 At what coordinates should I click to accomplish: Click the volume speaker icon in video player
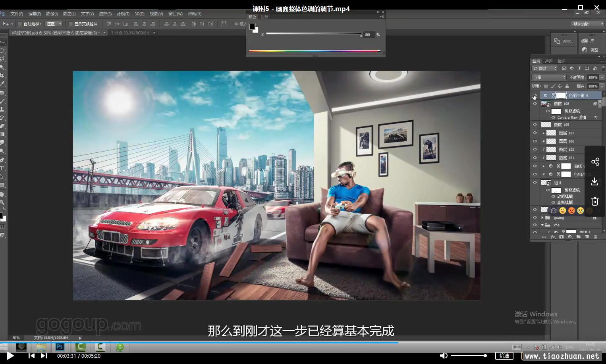[444, 356]
